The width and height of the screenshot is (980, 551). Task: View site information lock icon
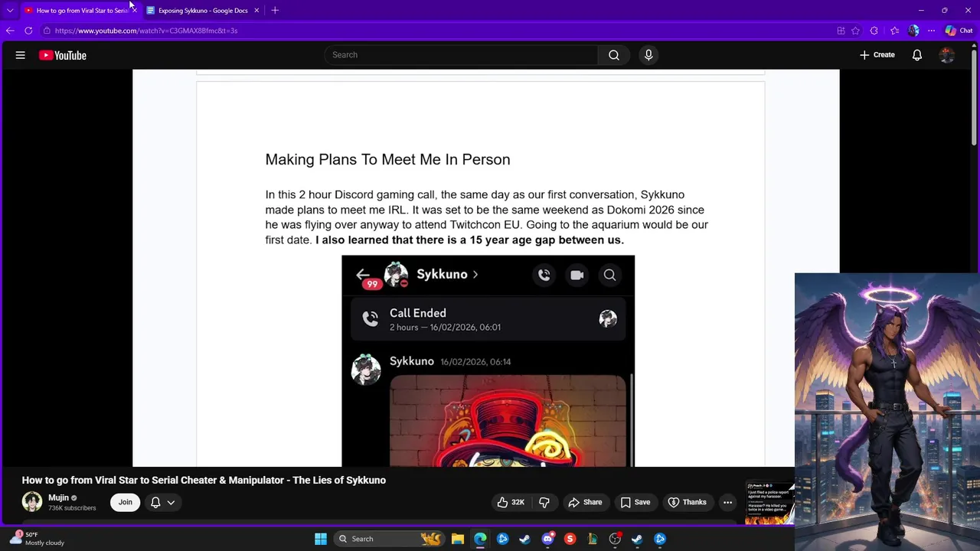[x=47, y=31]
